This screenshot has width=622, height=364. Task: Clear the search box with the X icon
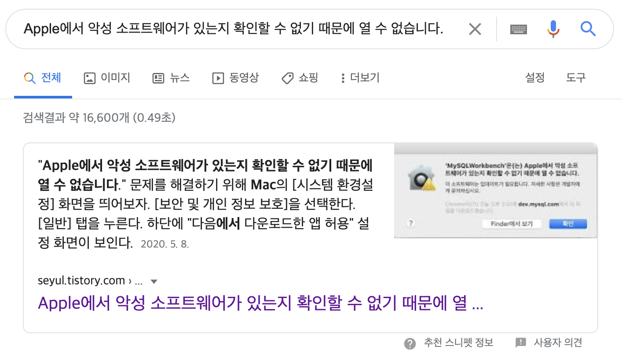click(x=475, y=29)
